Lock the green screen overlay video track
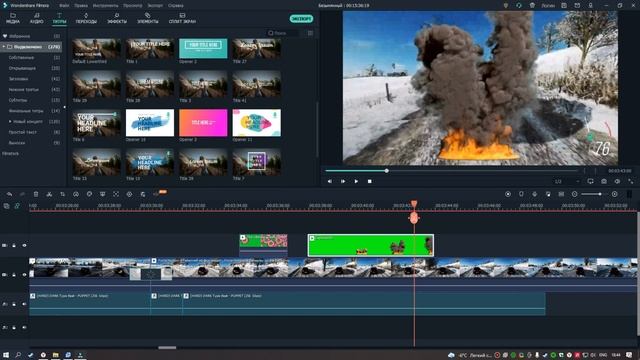 click(14, 245)
